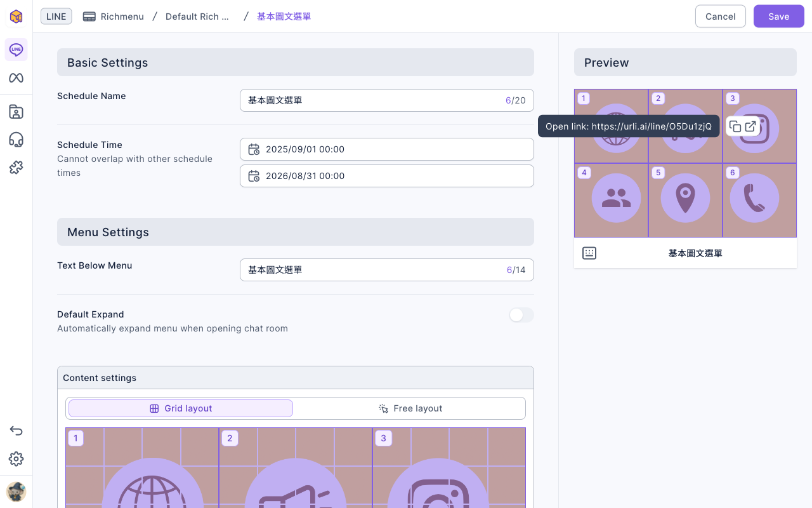Viewport: 812px width, 508px height.
Task: Copy the link from the tooltip
Action: coord(735,126)
